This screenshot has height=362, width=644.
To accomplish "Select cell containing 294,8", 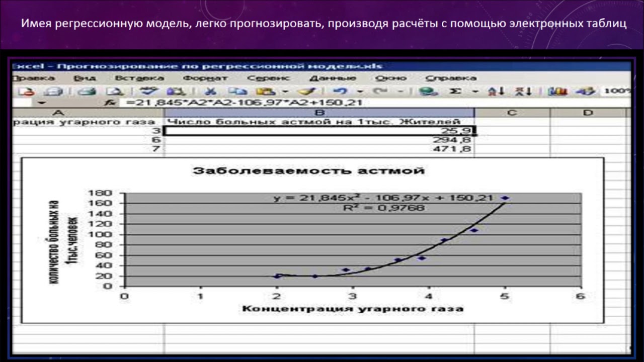I will tap(319, 140).
